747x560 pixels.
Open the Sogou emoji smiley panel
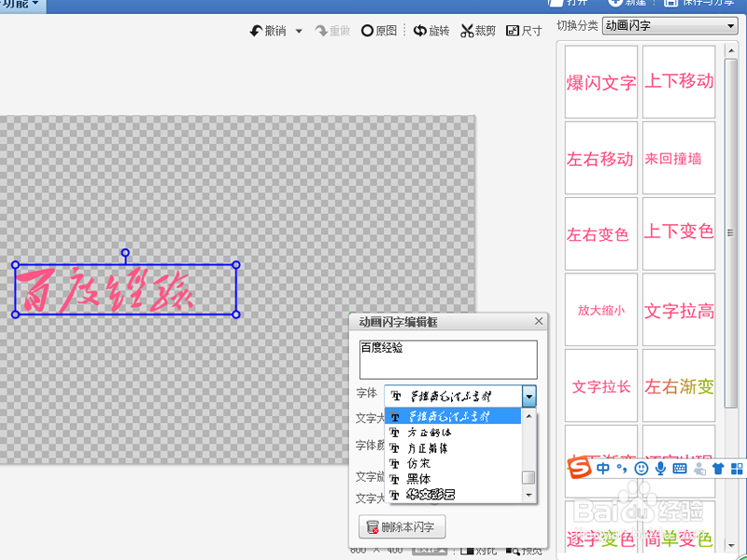(x=641, y=469)
